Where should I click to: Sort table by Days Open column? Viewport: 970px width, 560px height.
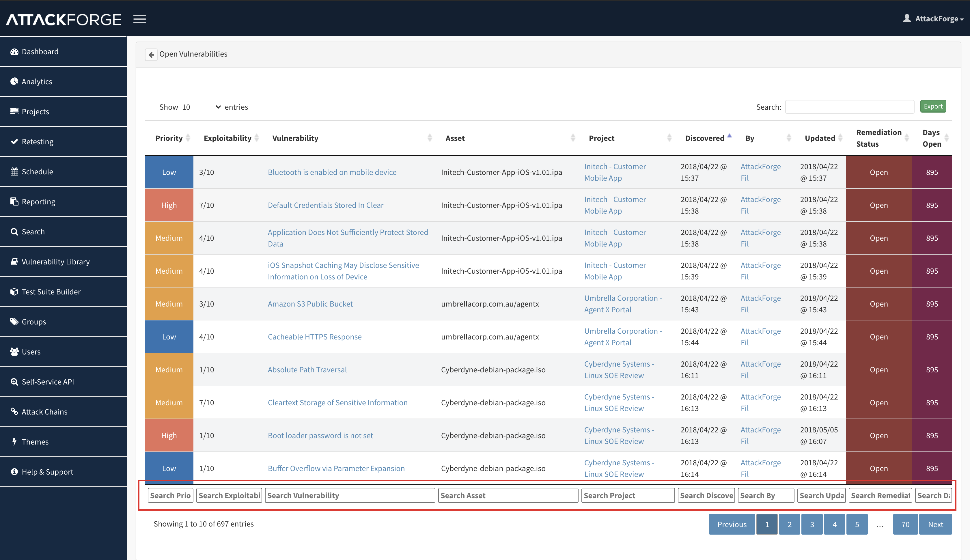click(935, 138)
